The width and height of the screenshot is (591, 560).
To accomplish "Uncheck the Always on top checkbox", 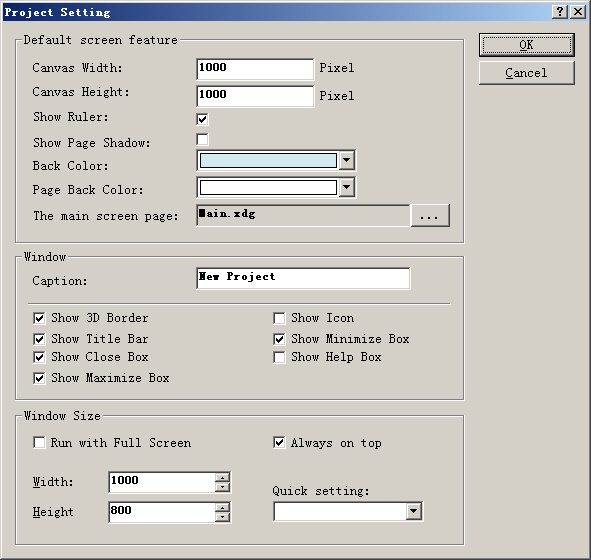I will pos(279,442).
